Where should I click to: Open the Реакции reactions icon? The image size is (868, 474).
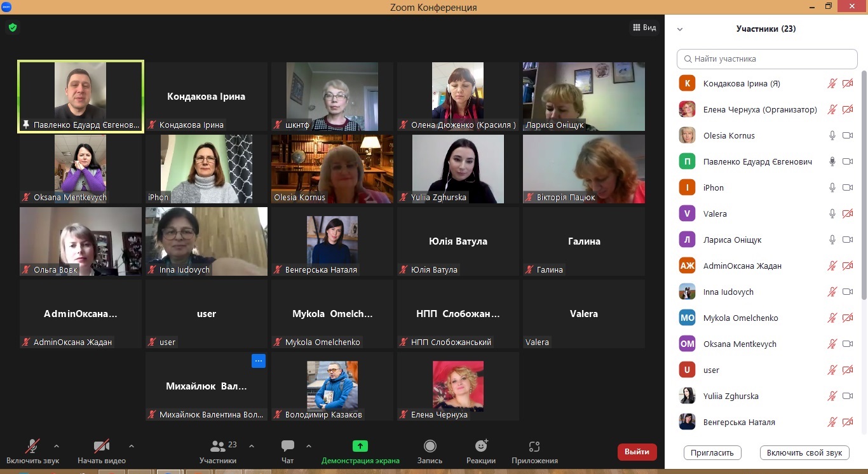pyautogui.click(x=481, y=447)
